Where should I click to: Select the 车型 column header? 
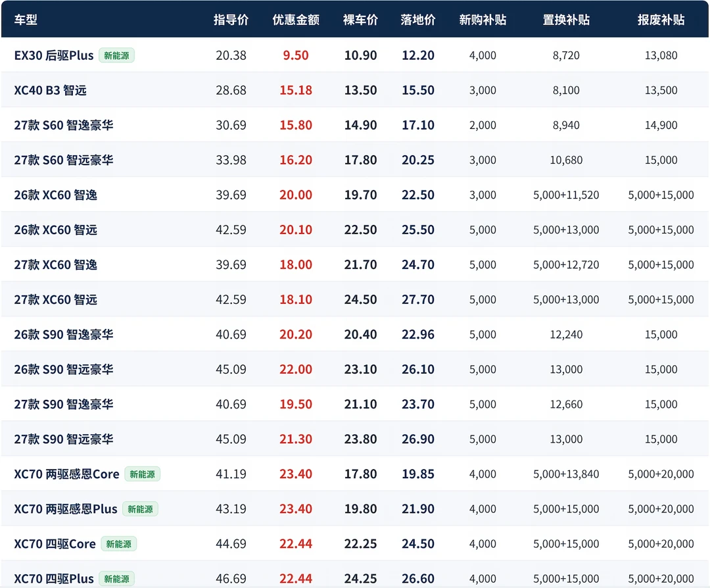tap(26, 20)
